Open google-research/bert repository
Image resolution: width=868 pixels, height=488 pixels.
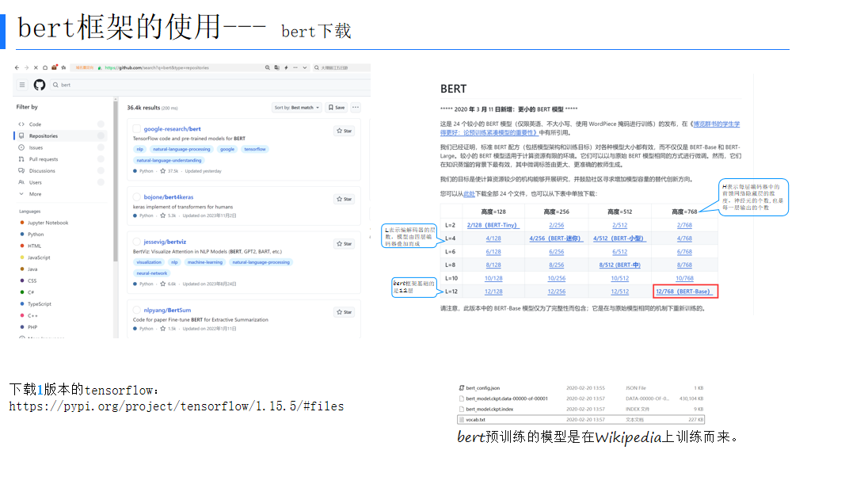pos(172,129)
